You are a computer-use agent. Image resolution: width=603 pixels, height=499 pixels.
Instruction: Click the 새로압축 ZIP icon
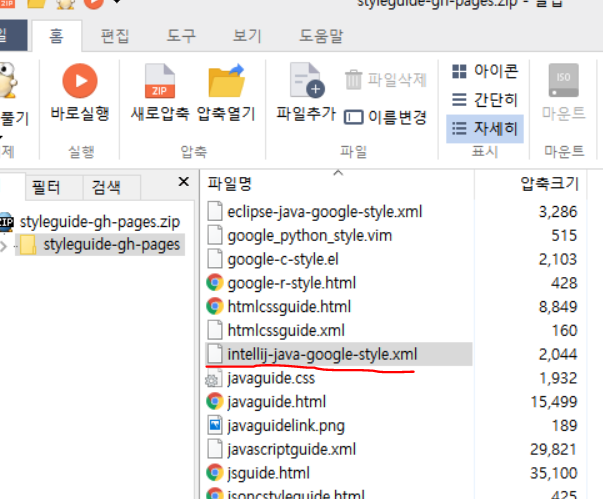coord(160,81)
